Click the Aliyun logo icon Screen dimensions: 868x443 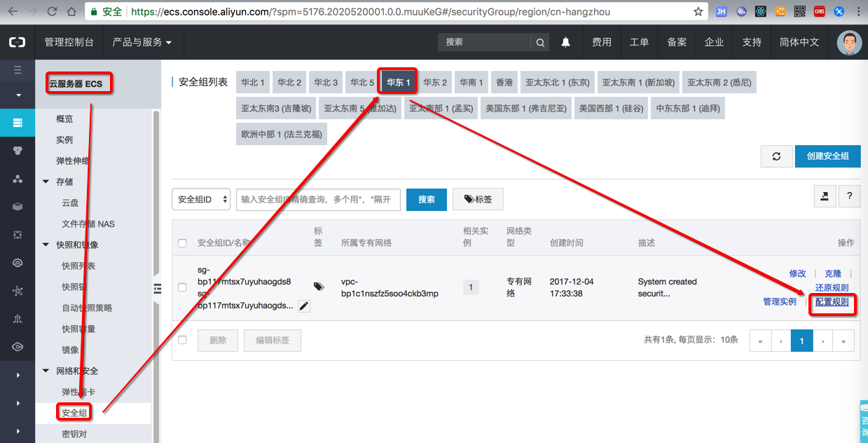17,42
